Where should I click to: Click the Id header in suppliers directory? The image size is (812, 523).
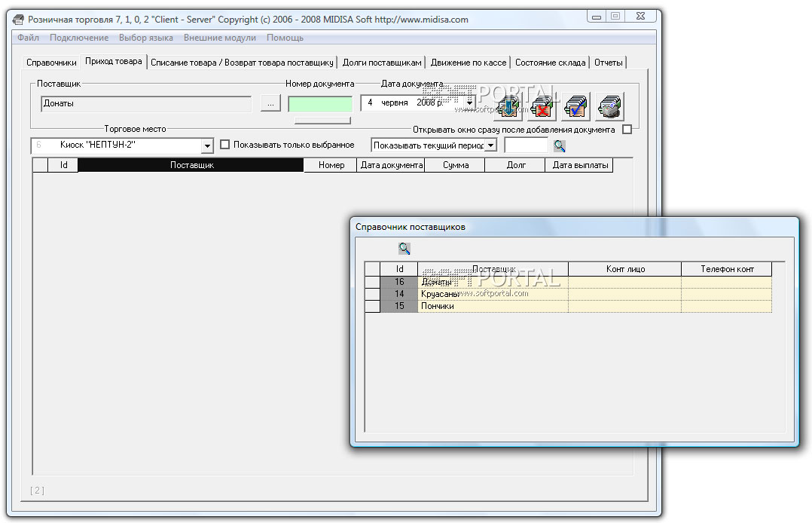pos(399,269)
